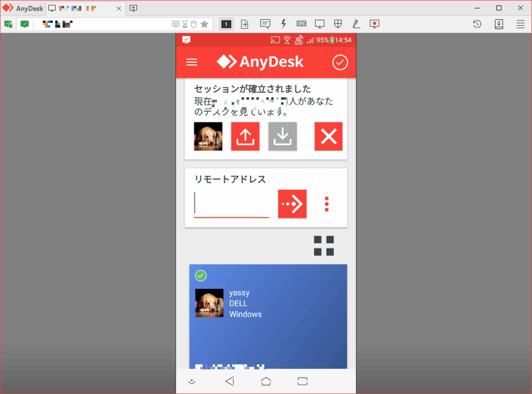
Task: Minimize the AnyDesk window
Action: click(478, 8)
